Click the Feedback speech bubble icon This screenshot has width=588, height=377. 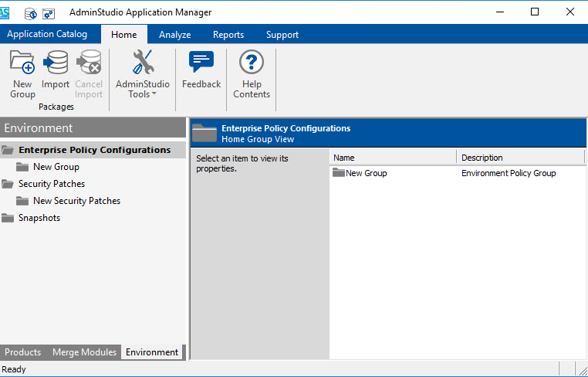[x=201, y=71]
